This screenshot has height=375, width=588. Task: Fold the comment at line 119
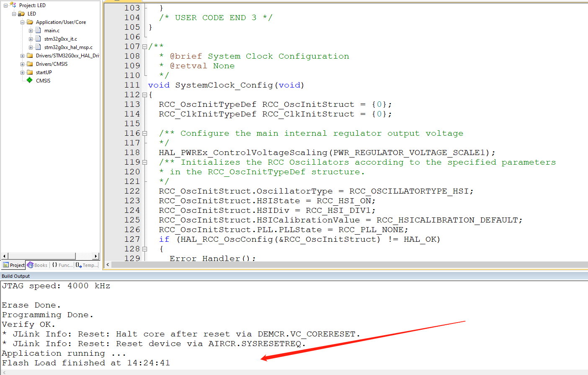click(144, 162)
